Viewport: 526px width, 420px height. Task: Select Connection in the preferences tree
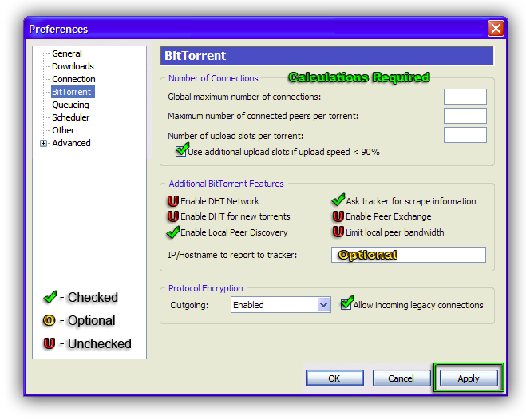point(73,79)
